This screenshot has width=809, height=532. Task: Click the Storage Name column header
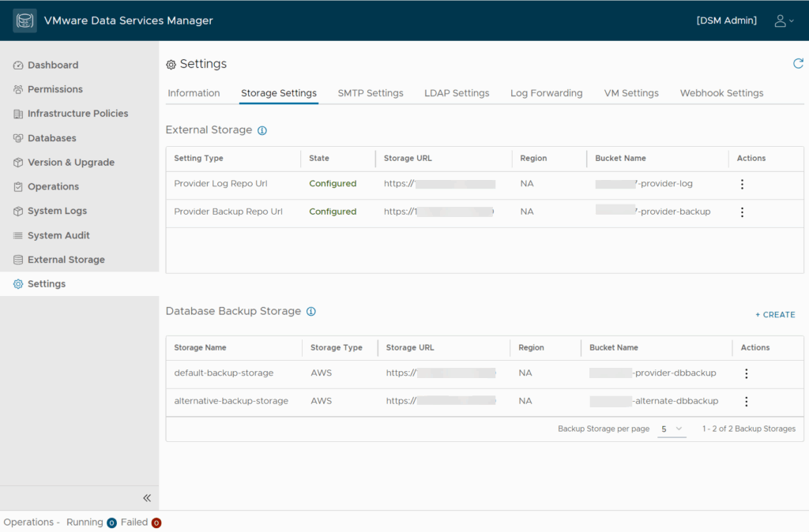pos(201,347)
